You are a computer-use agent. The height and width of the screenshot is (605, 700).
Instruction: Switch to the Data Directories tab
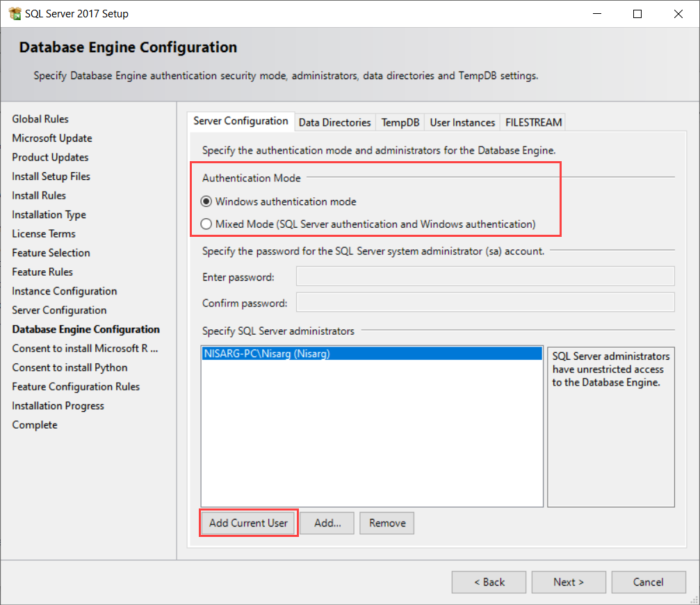[334, 122]
